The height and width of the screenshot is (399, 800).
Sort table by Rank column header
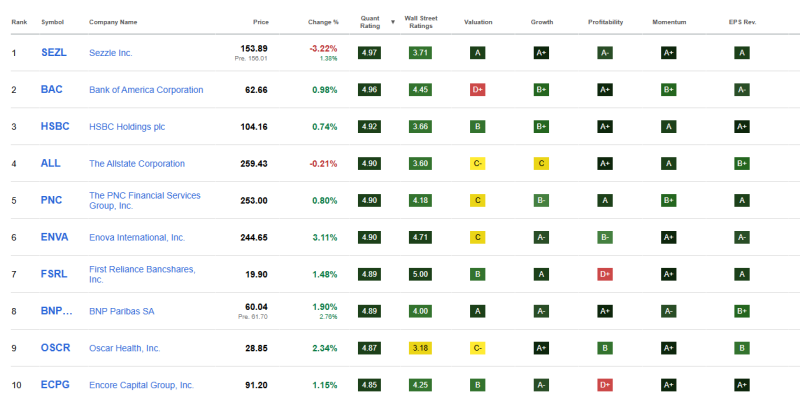[19, 22]
